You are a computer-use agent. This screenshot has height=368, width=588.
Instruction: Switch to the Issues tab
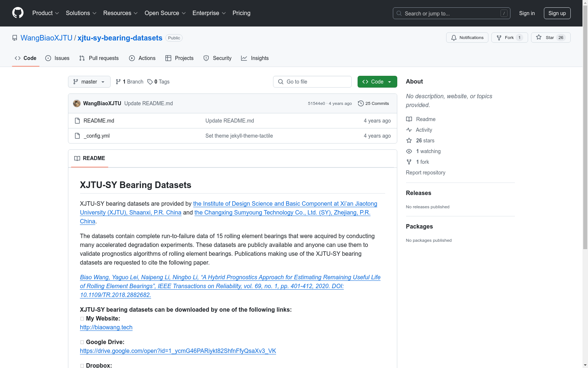tap(57, 58)
